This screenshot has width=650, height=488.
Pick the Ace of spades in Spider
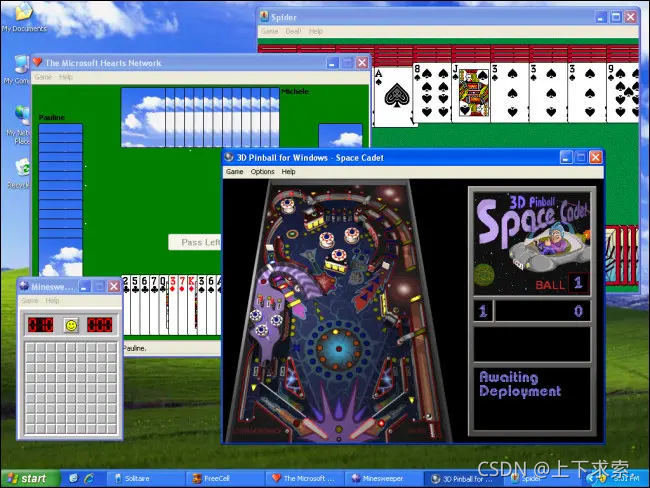coord(393,97)
